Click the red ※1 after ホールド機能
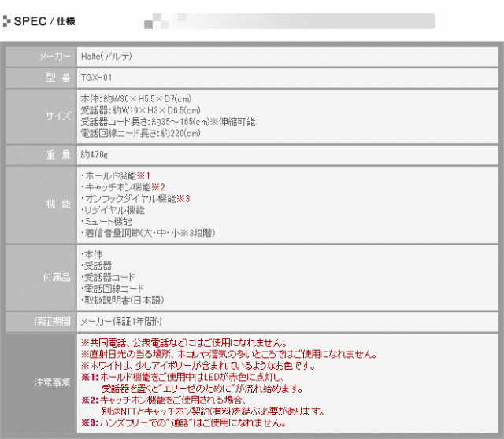This screenshot has height=439, width=504. click(x=143, y=175)
